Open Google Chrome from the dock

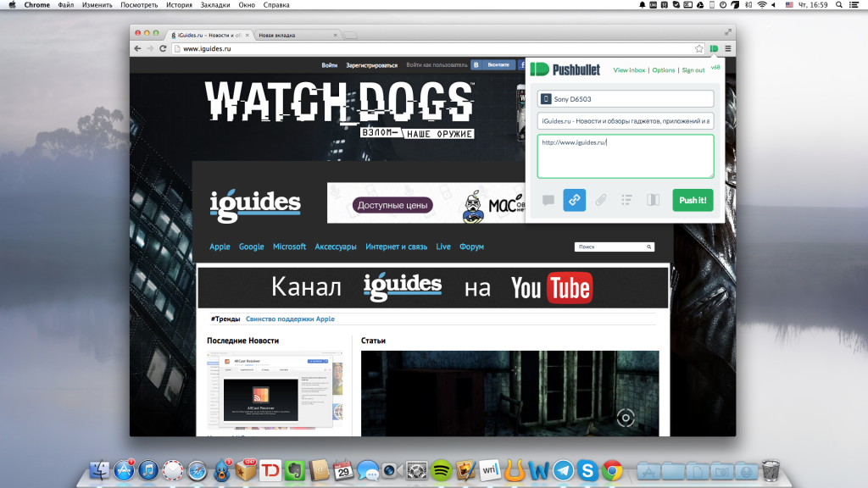(x=612, y=470)
